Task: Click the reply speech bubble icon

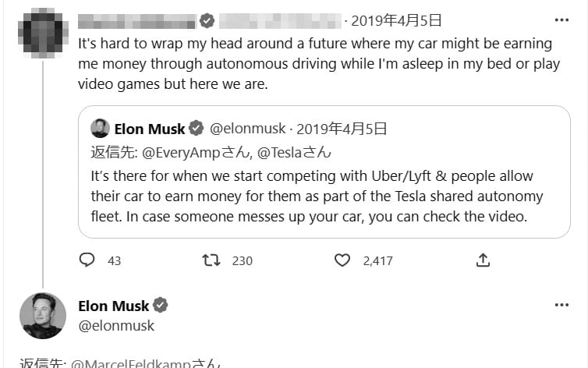Action: 87,260
